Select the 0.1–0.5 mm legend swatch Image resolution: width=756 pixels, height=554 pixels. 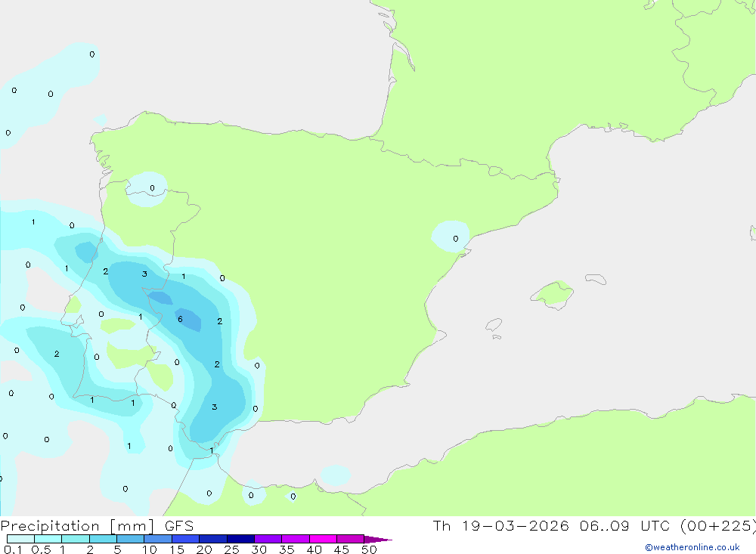click(20, 539)
